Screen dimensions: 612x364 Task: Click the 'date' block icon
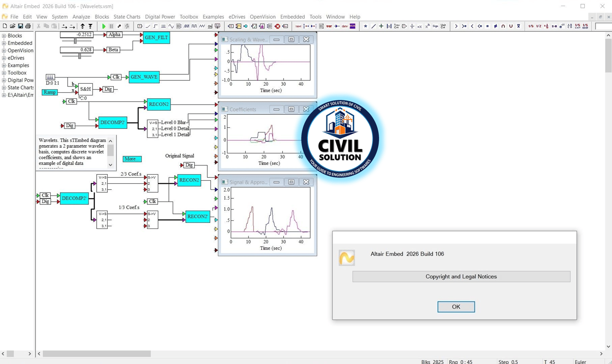tap(345, 26)
